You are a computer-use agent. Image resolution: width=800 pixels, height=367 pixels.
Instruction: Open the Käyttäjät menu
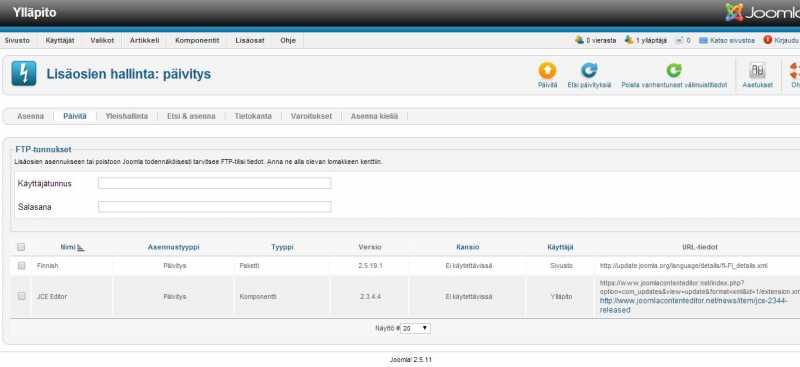click(60, 40)
